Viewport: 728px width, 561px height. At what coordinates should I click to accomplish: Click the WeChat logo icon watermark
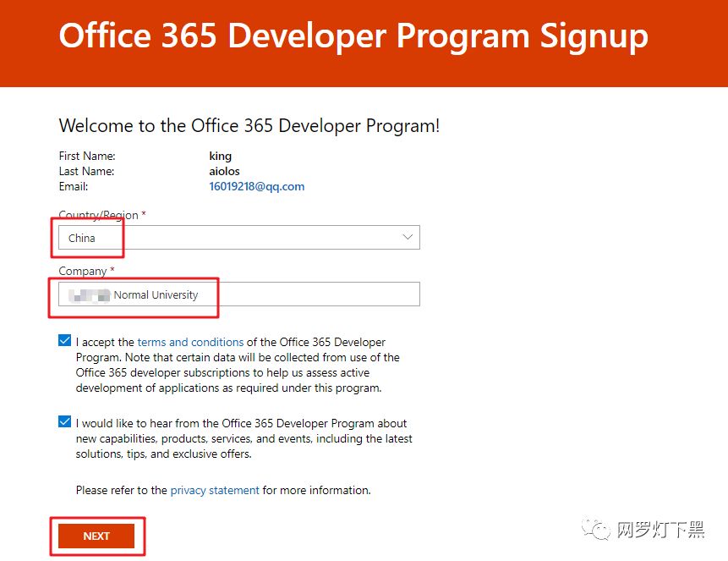599,531
